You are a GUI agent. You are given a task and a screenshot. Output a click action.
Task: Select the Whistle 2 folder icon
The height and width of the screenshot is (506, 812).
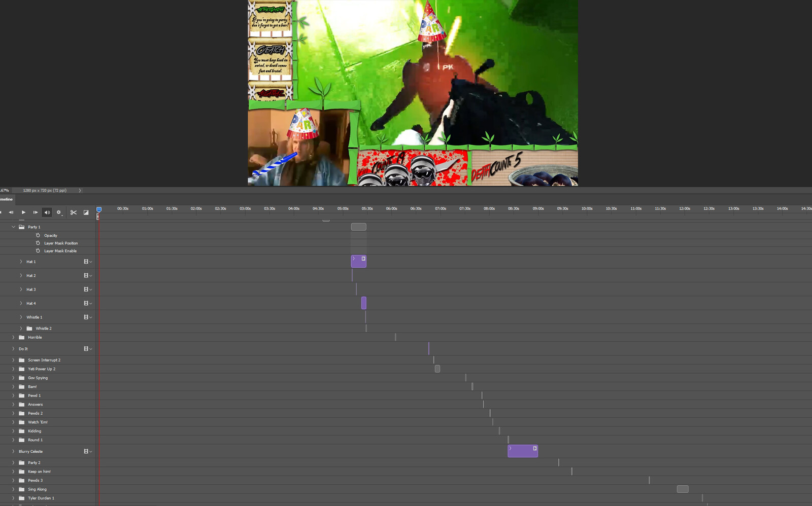point(29,329)
